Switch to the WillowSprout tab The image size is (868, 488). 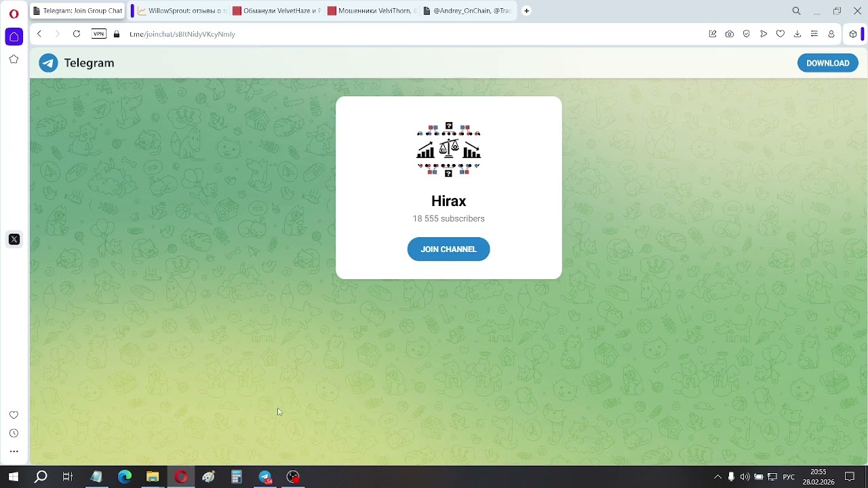tap(182, 11)
